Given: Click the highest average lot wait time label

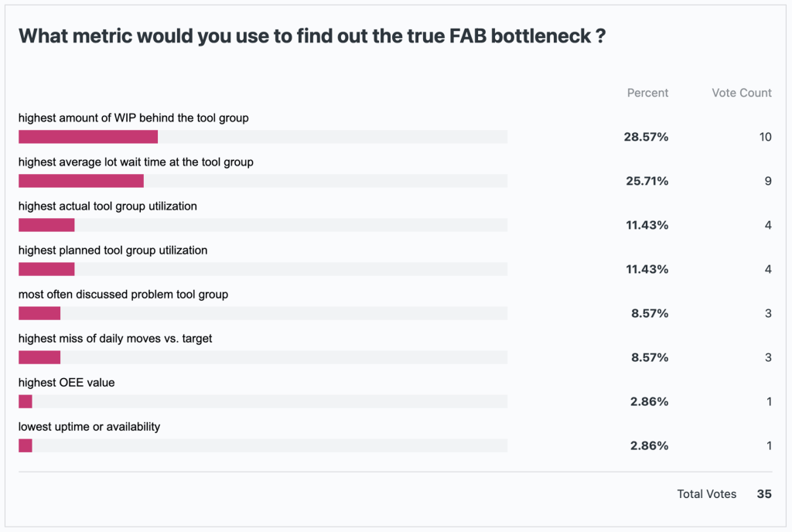Looking at the screenshot, I should pos(136,162).
